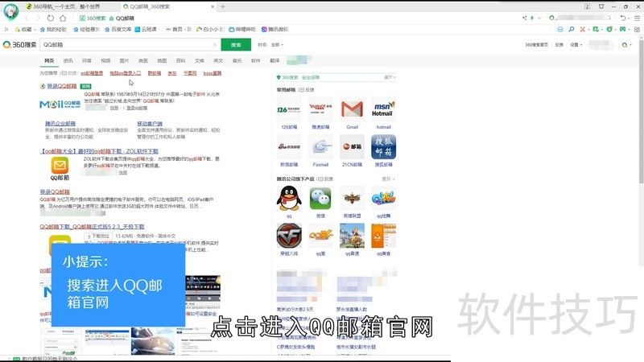This screenshot has height=362, width=644.
Task: Switch to the 视频 search tab
Action: (105, 60)
